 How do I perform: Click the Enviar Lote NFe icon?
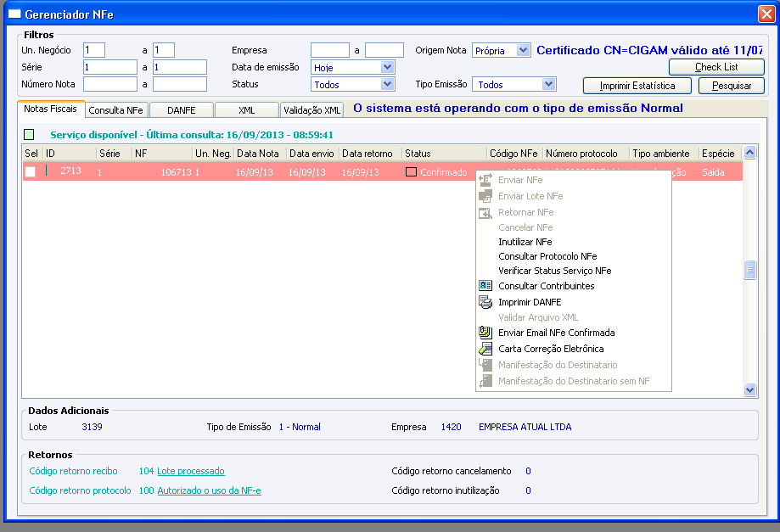(x=485, y=196)
